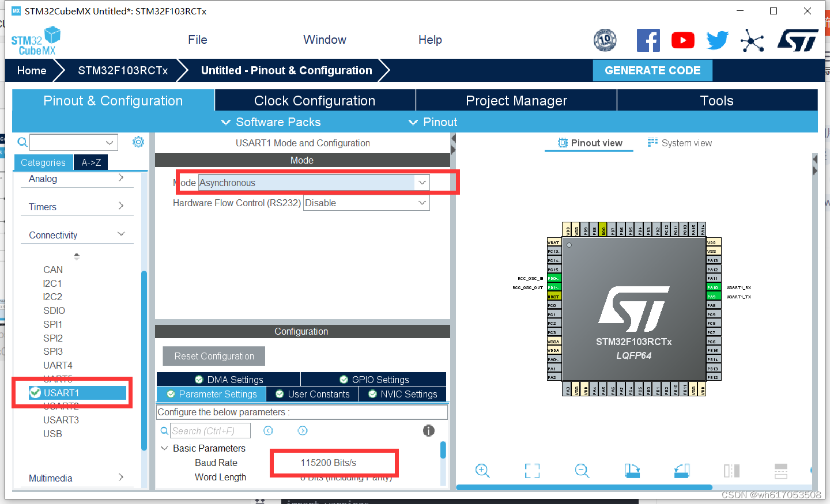Open the DMA Settings tab
Viewport: 830px width, 504px height.
pos(229,380)
